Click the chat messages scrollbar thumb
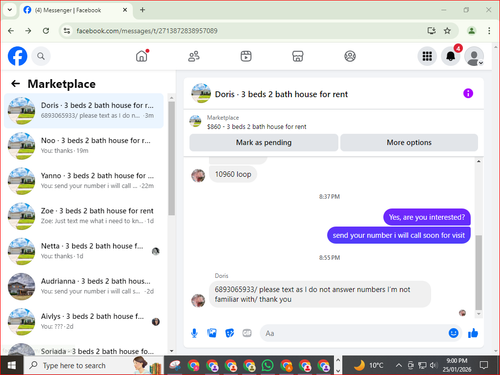This screenshot has height=375, width=500. click(x=479, y=273)
